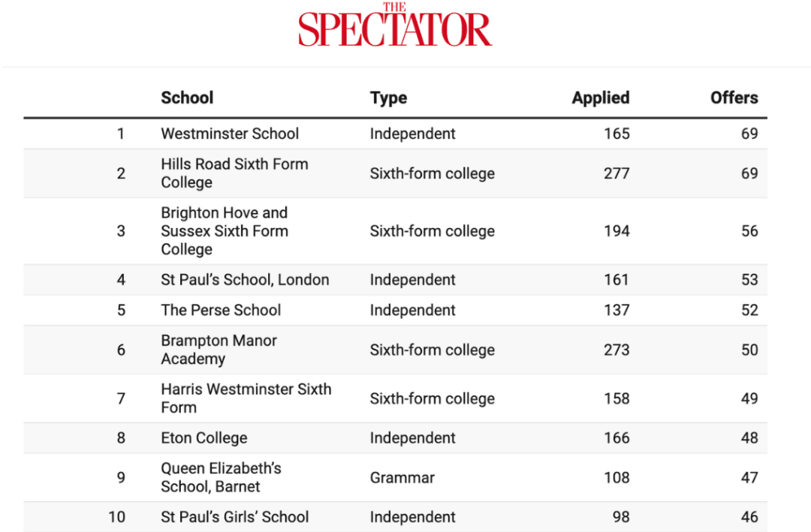Select Brighton Hove and Sussex Sixth Form College

tap(225, 231)
